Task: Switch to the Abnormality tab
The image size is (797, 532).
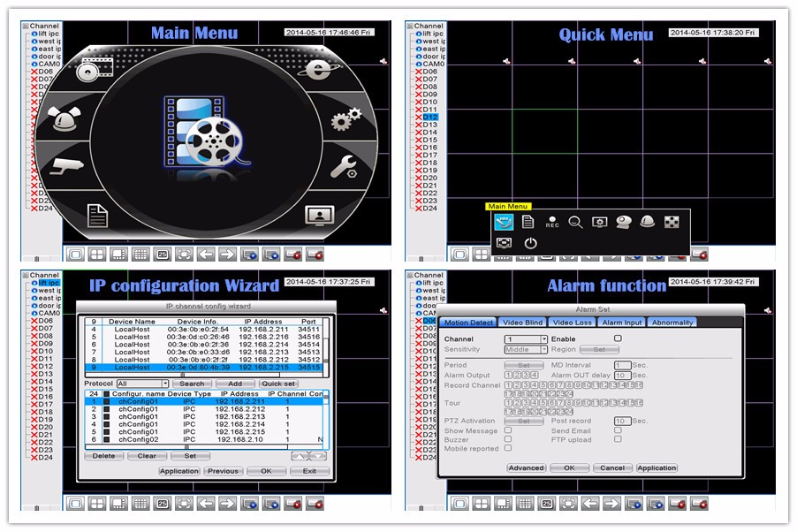Action: (673, 323)
